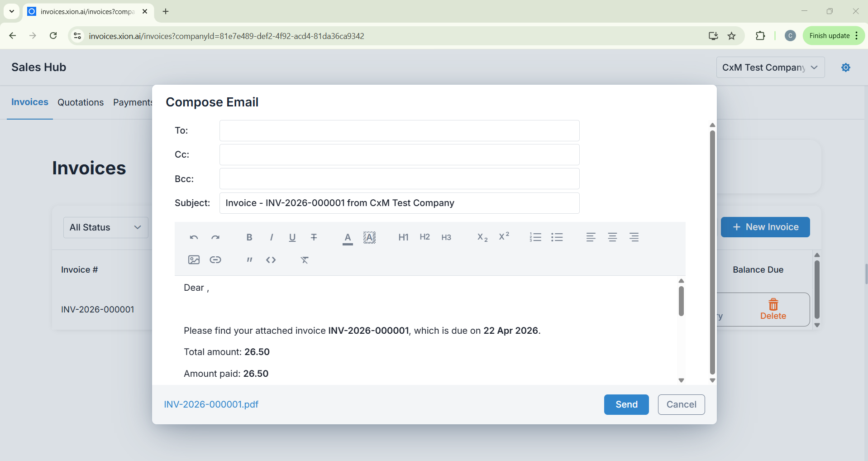868x461 pixels.
Task: Switch to the Quotations tab
Action: [x=81, y=102]
